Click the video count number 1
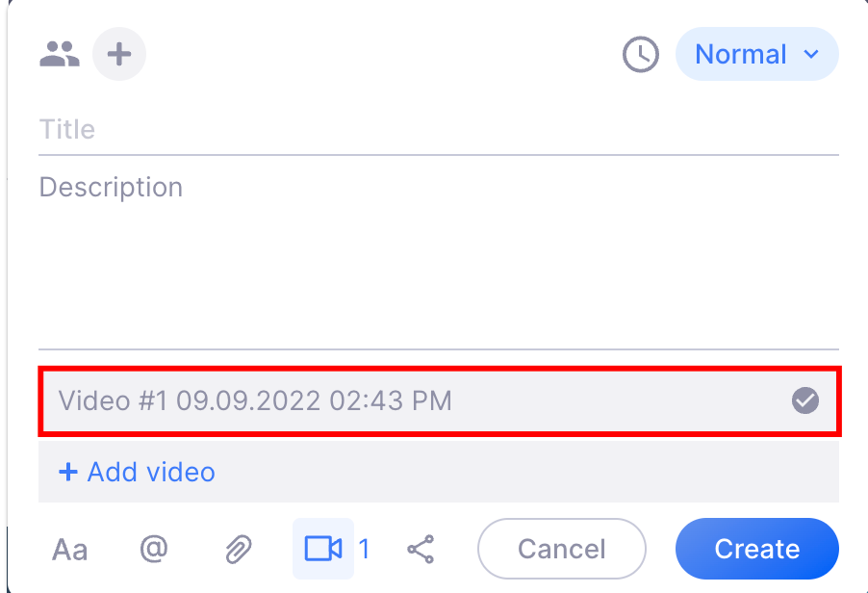Image resolution: width=868 pixels, height=593 pixels. point(364,550)
